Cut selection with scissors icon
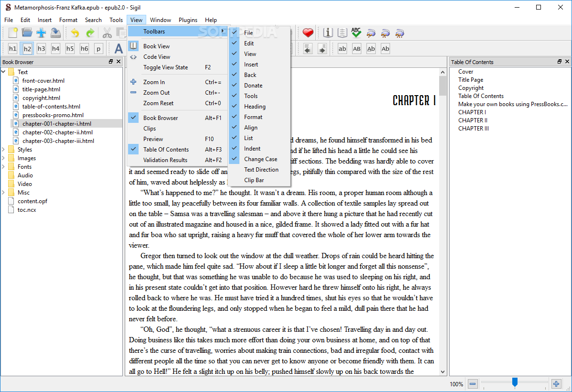Image resolution: width=572 pixels, height=392 pixels. pyautogui.click(x=107, y=33)
